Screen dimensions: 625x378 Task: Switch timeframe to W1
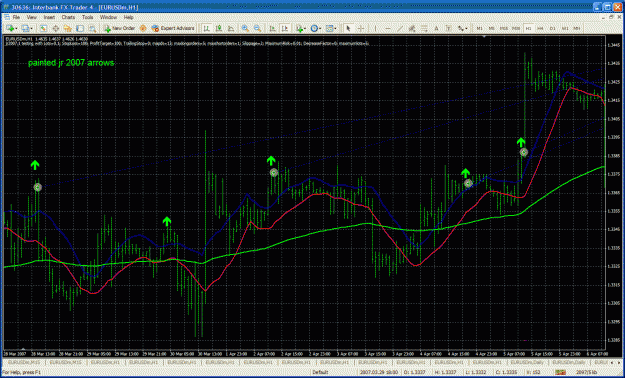click(565, 28)
